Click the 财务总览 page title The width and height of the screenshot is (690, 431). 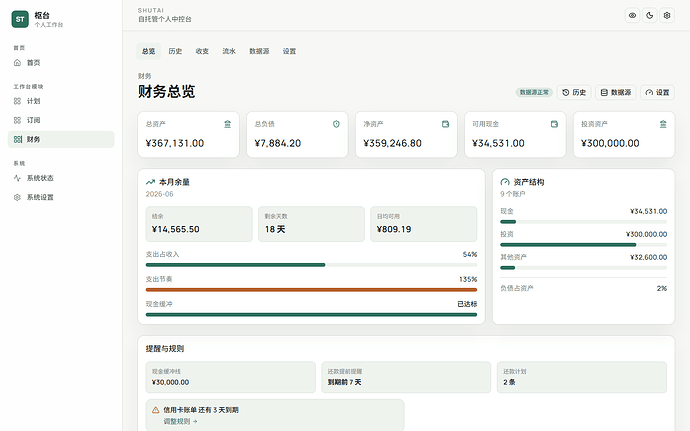point(166,92)
